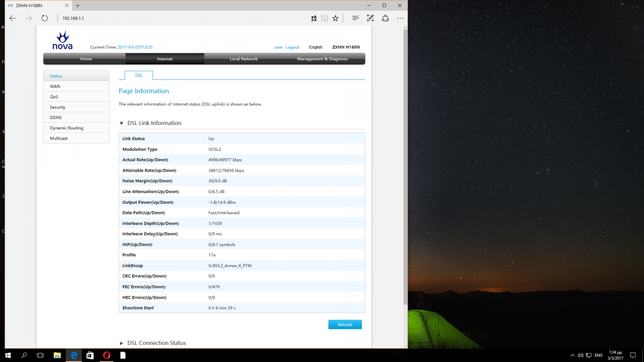This screenshot has width=644, height=362.
Task: Click the translate page icon
Action: [x=314, y=18]
